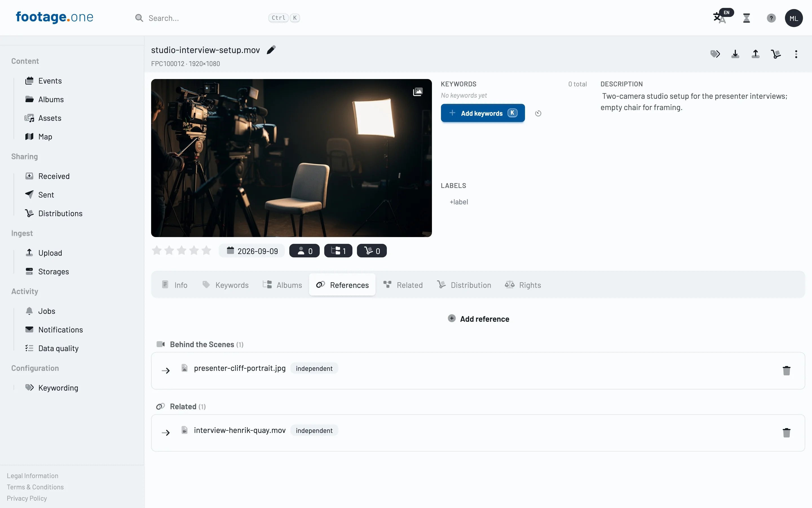
Task: Switch to the Rights tab
Action: click(523, 284)
